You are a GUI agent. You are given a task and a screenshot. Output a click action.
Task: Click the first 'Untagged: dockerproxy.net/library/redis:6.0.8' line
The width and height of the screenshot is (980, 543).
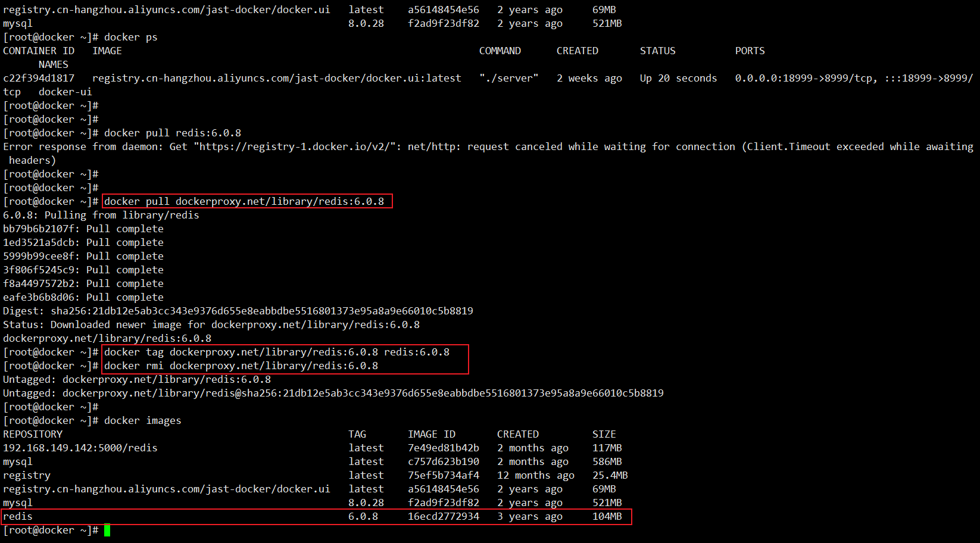[x=137, y=379]
